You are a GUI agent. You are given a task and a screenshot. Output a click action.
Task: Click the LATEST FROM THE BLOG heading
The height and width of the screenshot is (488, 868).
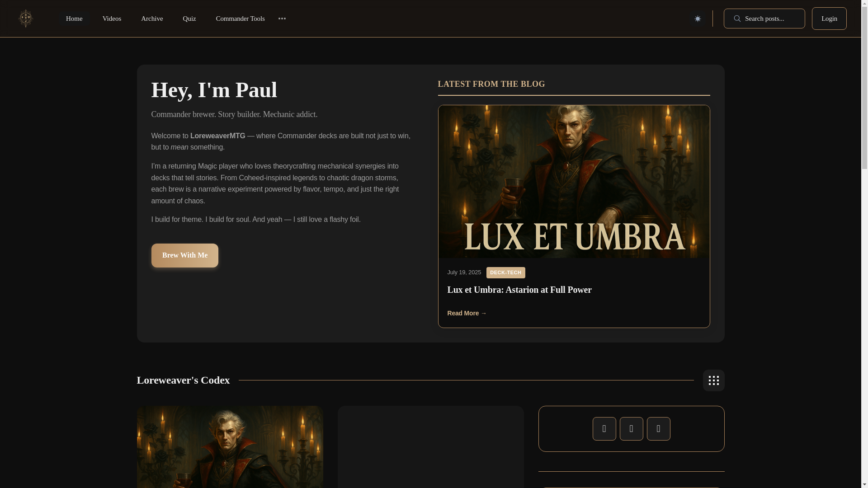click(491, 84)
